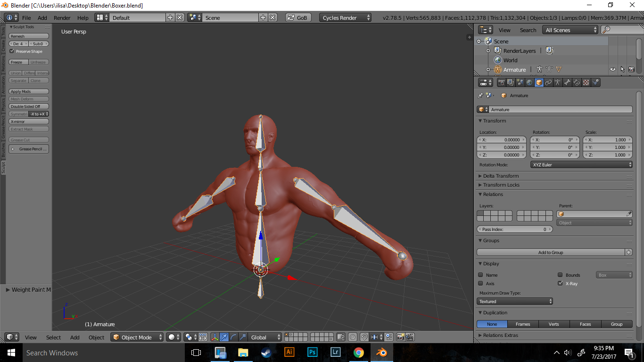Image resolution: width=644 pixels, height=362 pixels.
Task: Click the Location X value field
Action: (502, 140)
